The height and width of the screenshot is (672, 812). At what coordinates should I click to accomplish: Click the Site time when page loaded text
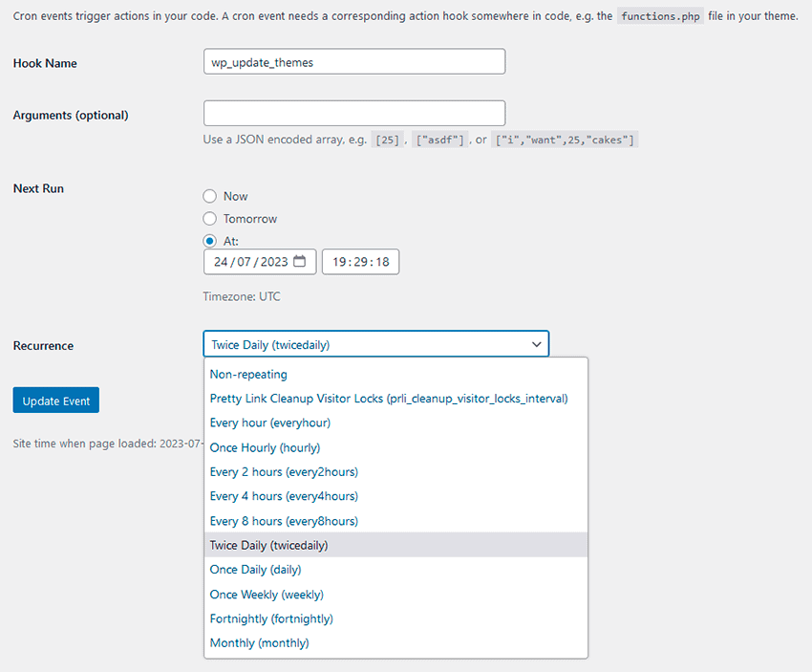coord(108,444)
